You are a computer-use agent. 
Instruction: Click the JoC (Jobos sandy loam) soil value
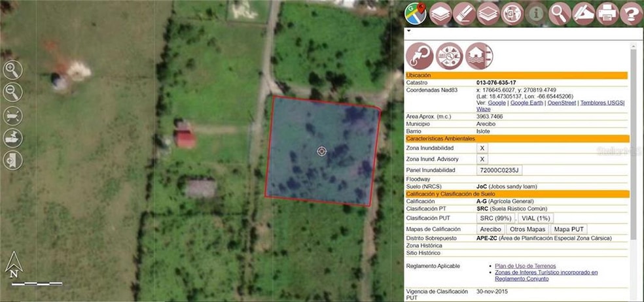pyautogui.click(x=507, y=186)
